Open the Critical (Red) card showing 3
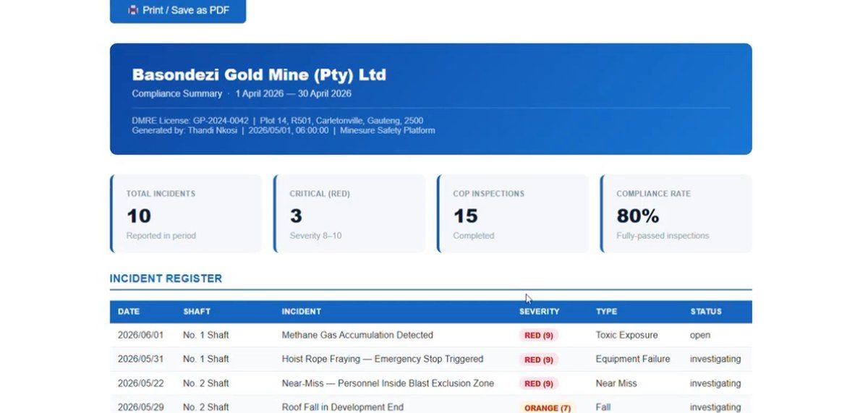 349,213
